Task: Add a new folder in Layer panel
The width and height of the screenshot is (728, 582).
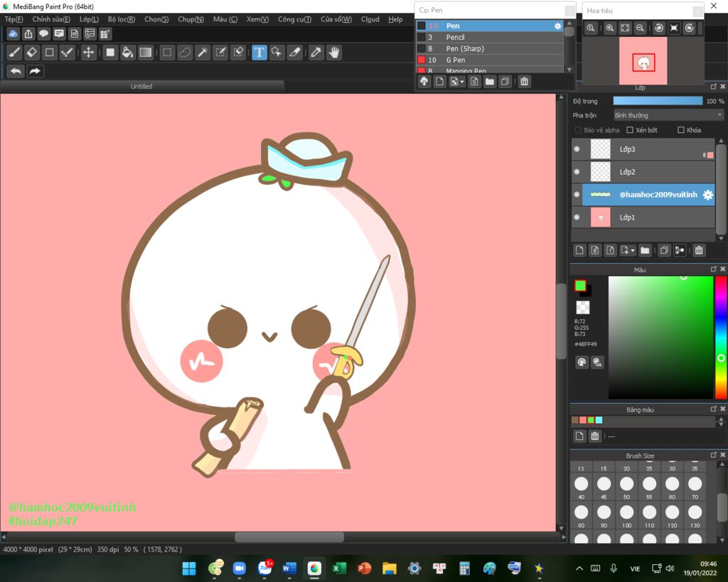Action: click(645, 251)
